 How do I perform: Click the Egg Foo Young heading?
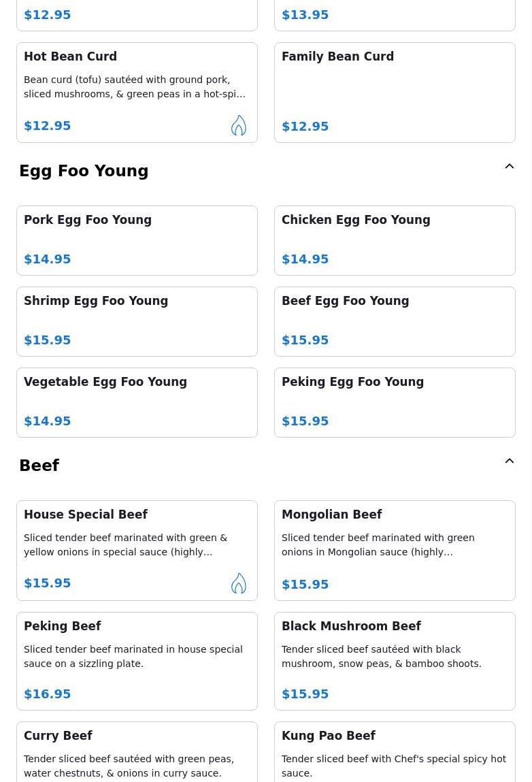[84, 171]
